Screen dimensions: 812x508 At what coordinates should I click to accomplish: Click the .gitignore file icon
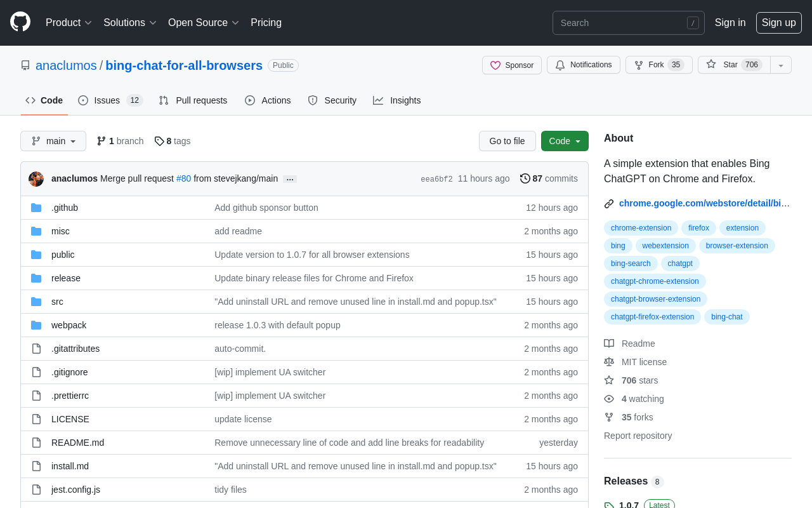tap(36, 372)
